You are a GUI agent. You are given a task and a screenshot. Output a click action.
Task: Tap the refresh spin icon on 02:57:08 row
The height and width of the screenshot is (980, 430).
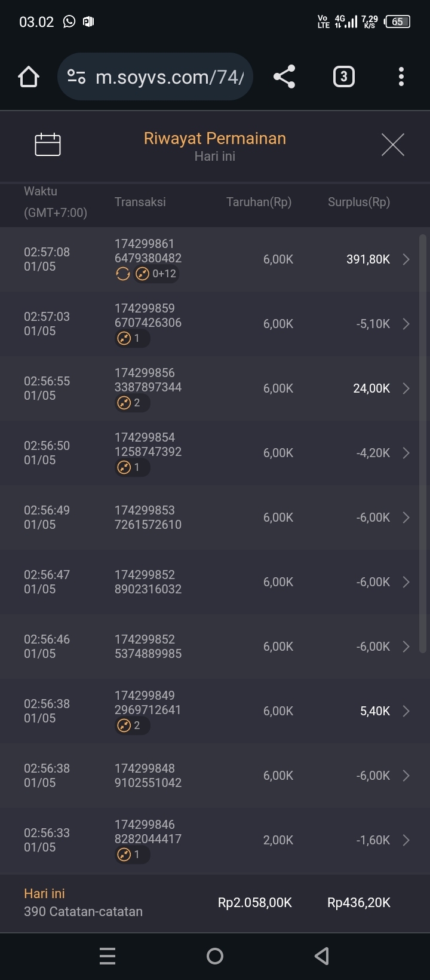pyautogui.click(x=123, y=274)
